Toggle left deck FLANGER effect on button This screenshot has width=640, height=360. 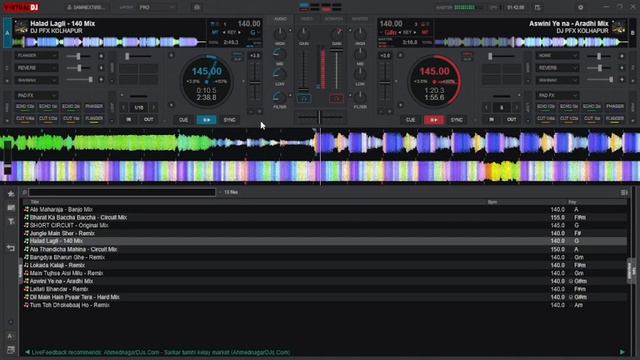coord(101,56)
